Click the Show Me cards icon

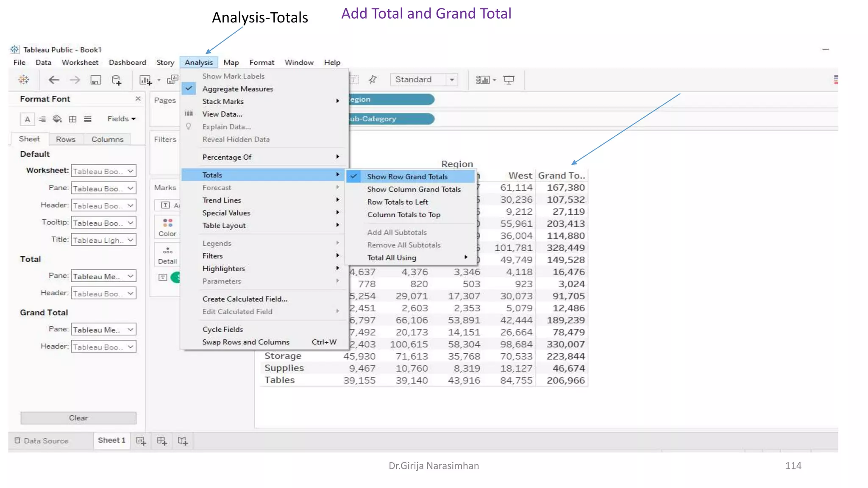click(482, 80)
